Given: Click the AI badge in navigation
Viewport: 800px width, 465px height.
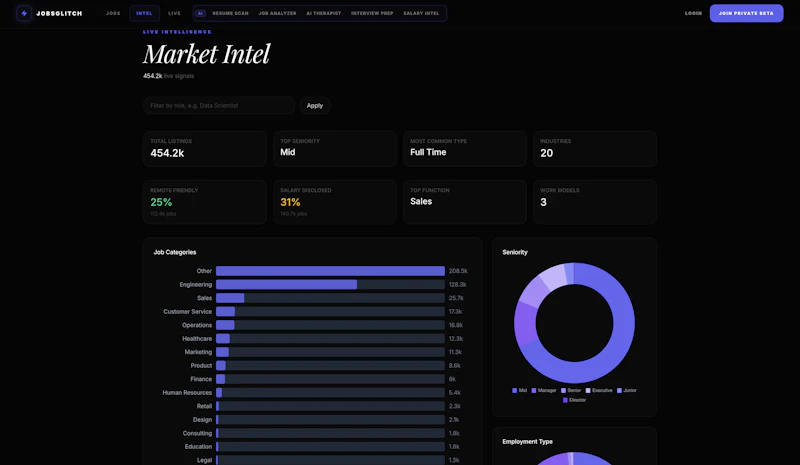Looking at the screenshot, I should (x=201, y=13).
